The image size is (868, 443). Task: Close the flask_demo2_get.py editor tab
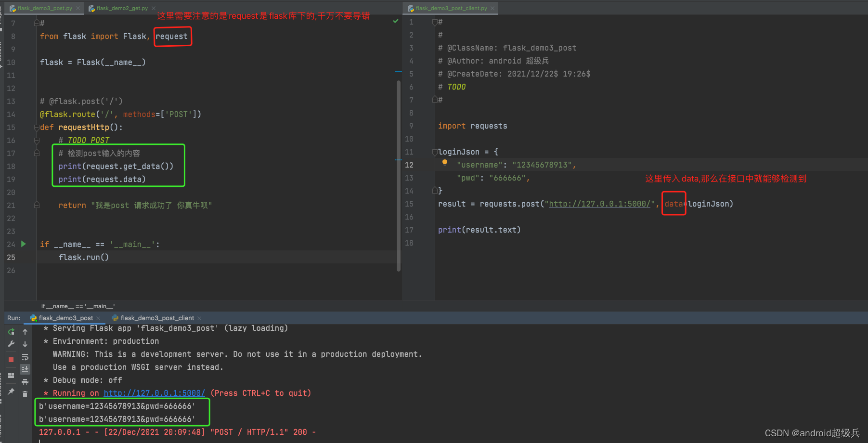coord(154,8)
